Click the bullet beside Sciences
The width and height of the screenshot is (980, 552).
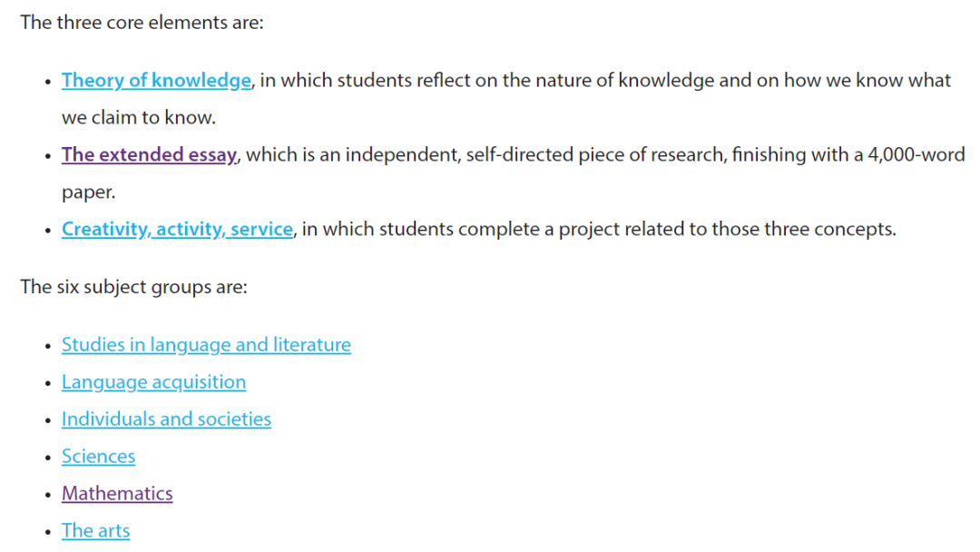(48, 458)
